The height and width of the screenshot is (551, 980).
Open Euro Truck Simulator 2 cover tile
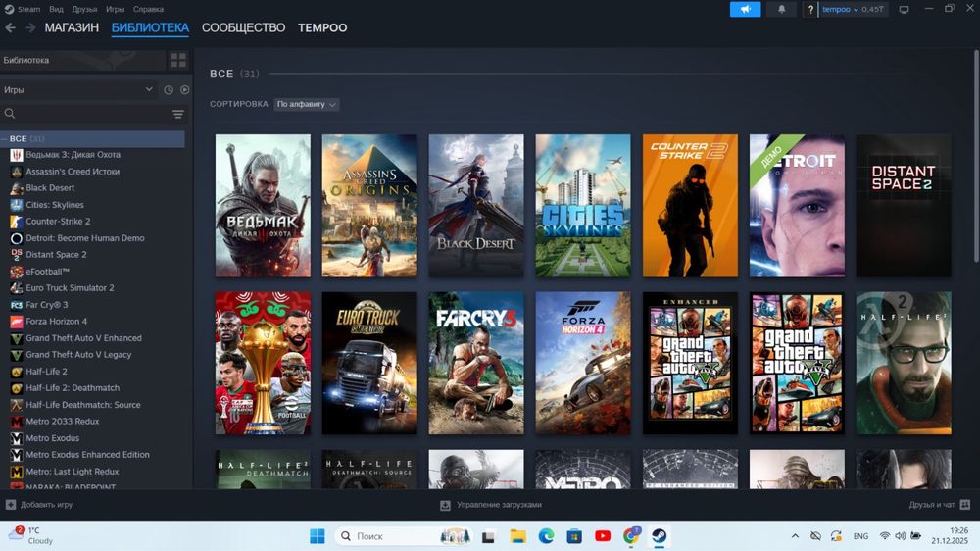(x=369, y=364)
